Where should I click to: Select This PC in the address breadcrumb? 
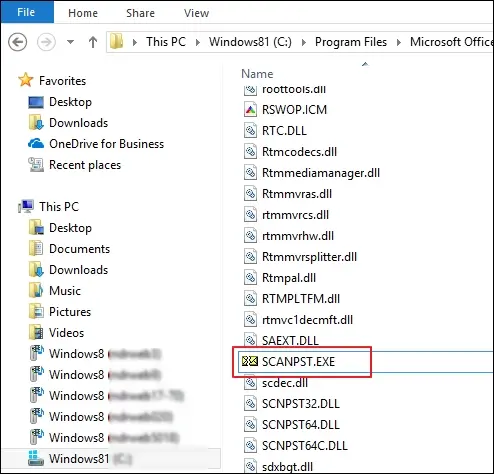pyautogui.click(x=166, y=42)
